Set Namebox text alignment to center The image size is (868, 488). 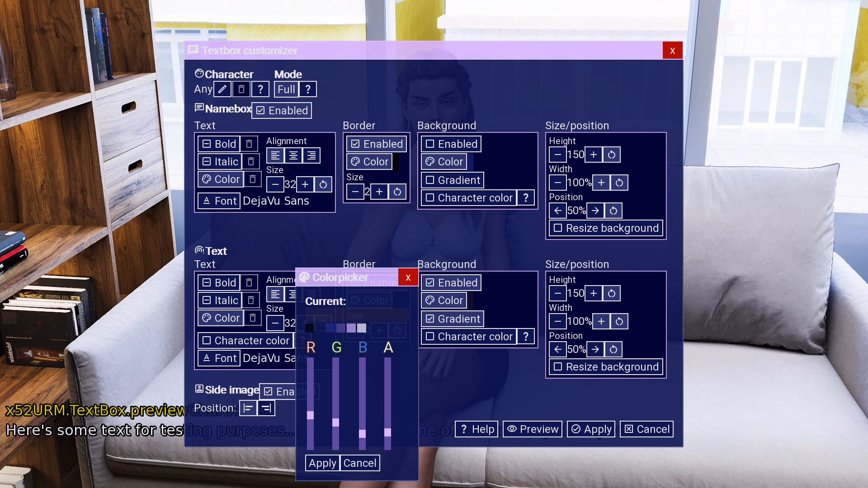293,156
